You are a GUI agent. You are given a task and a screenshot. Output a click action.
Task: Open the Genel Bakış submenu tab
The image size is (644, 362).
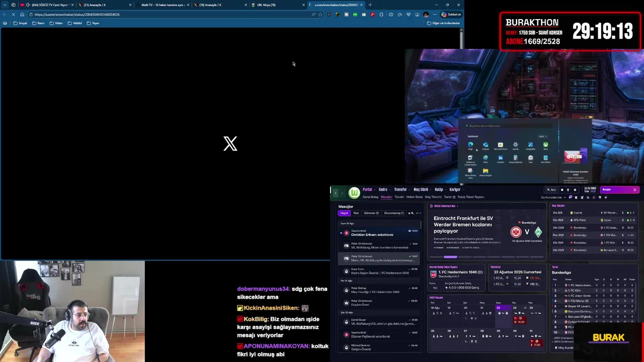[370, 197]
